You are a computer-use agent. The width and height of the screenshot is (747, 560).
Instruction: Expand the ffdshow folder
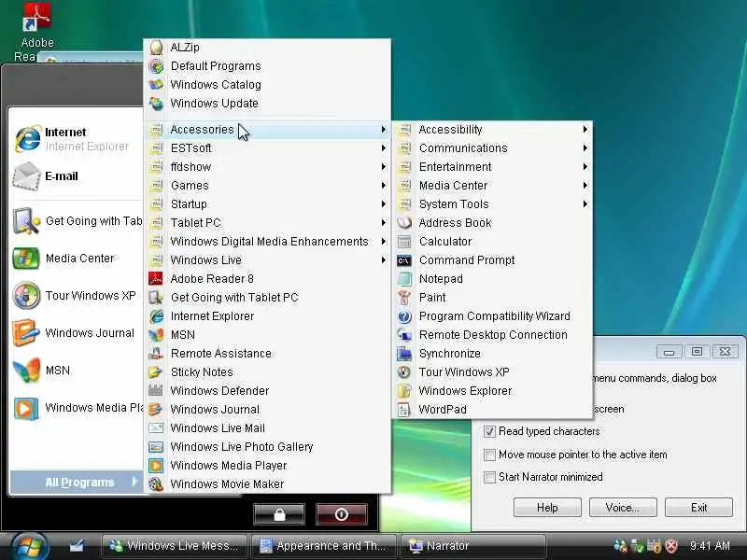(x=267, y=167)
